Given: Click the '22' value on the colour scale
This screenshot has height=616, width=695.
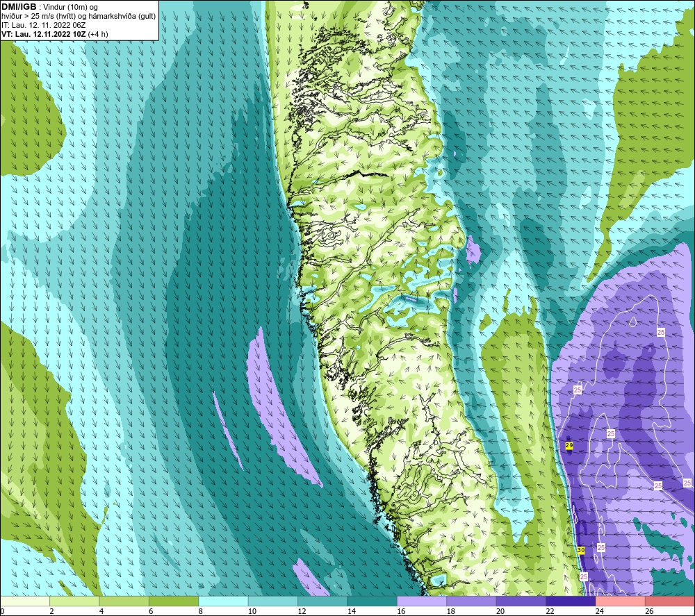Looking at the screenshot, I should 550,611.
